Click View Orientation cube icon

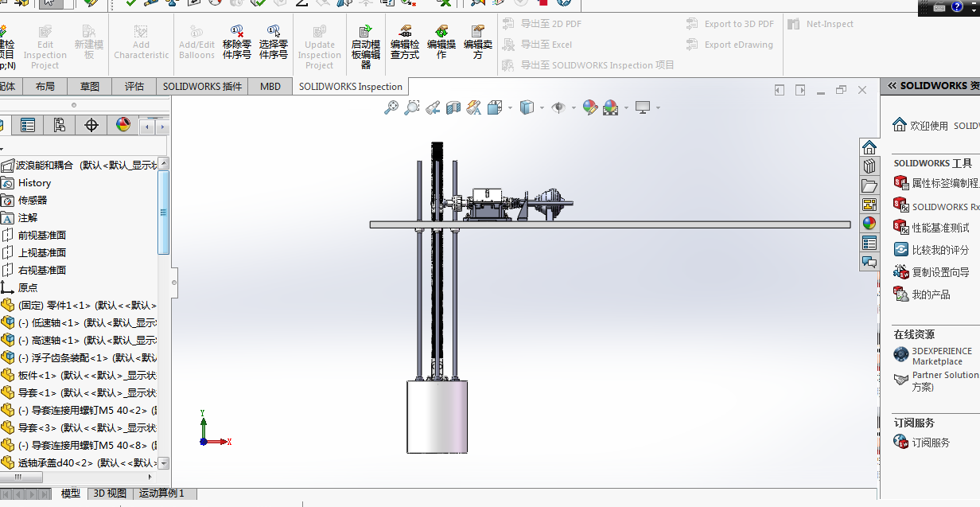(493, 107)
